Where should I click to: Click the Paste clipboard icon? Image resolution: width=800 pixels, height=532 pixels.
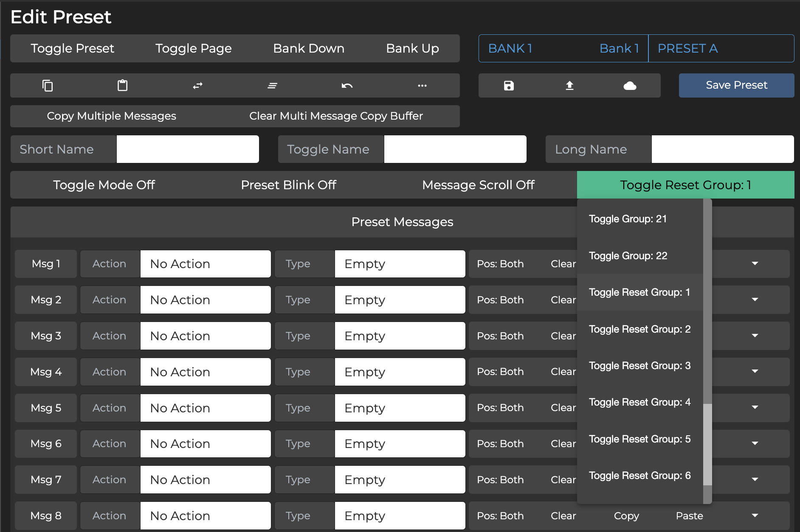click(122, 85)
